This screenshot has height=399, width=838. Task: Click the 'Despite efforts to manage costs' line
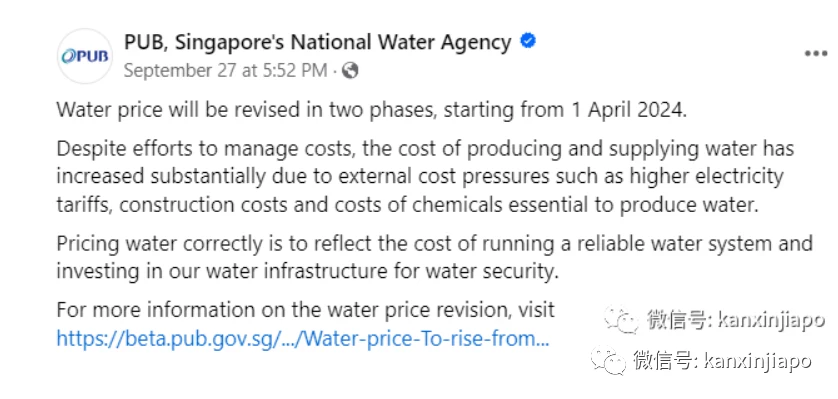[x=425, y=148]
